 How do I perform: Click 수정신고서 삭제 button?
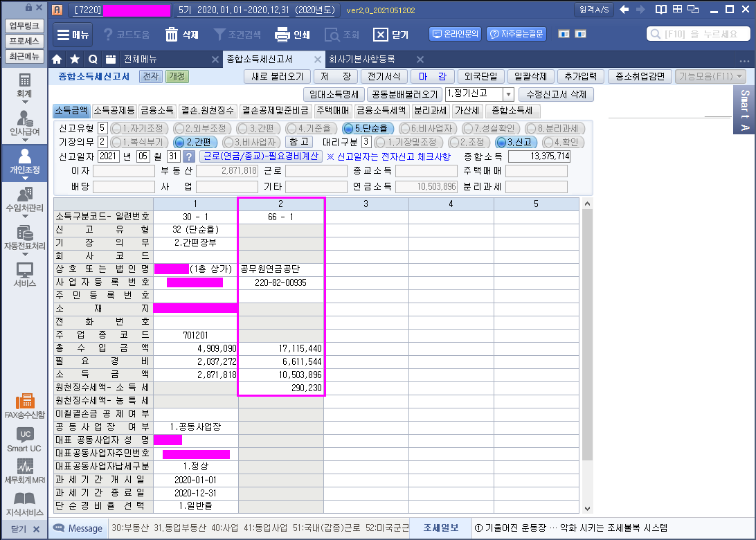coord(556,94)
